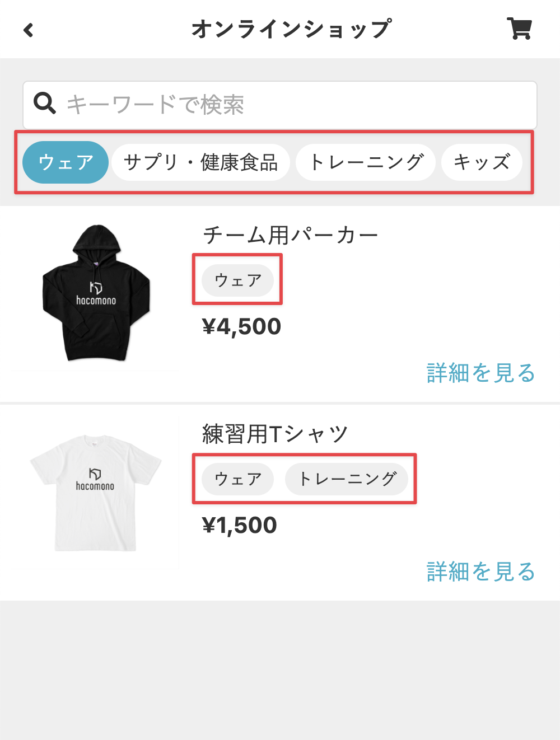Click 詳細を見る for the T-shirt
This screenshot has height=740, width=560.
(480, 572)
